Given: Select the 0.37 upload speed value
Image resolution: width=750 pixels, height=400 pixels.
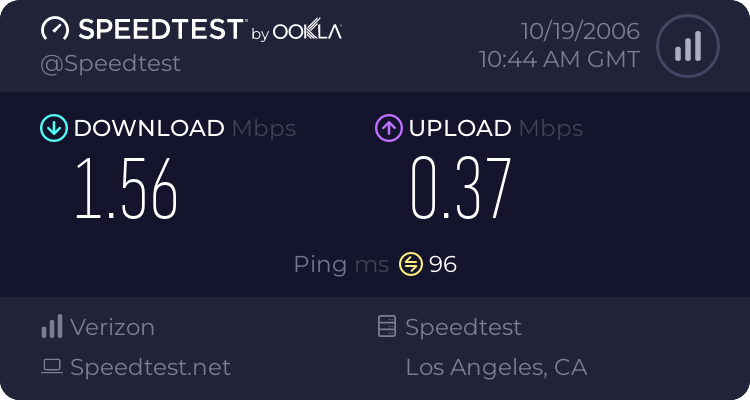Looking at the screenshot, I should point(461,187).
